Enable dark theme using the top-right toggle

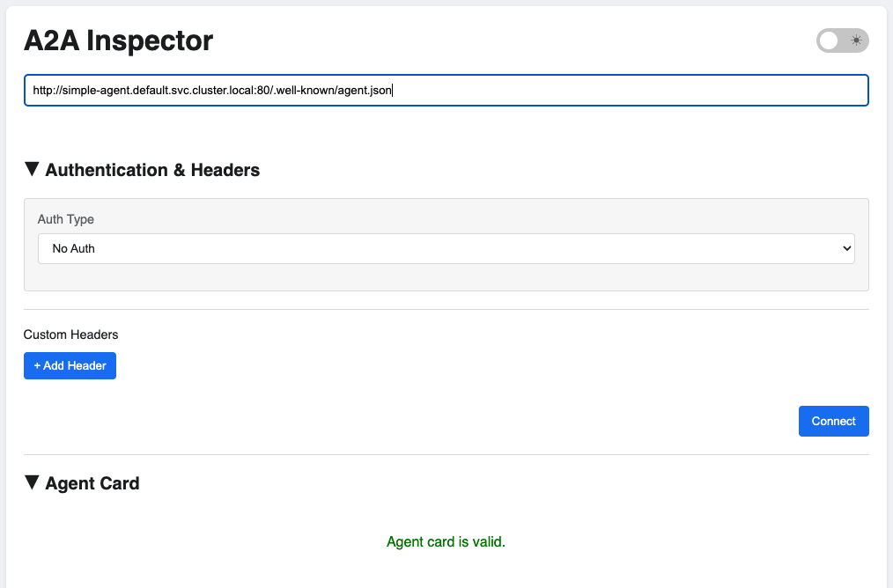[x=842, y=40]
